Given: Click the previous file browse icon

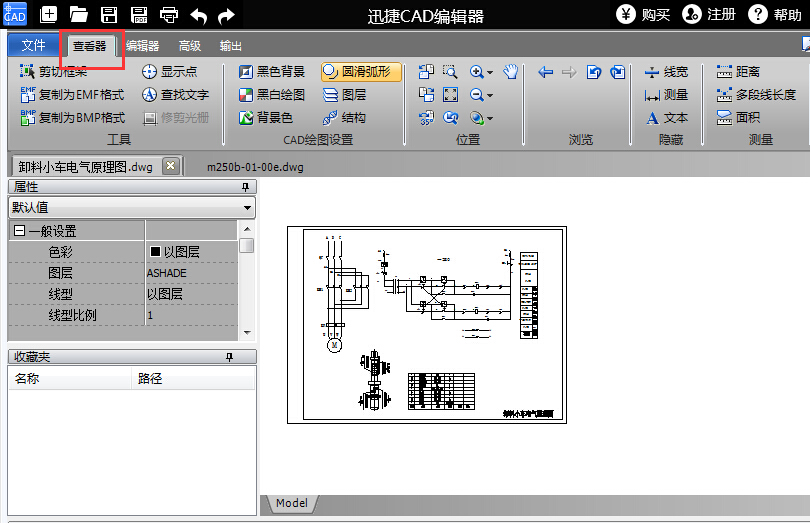Looking at the screenshot, I should coord(594,72).
